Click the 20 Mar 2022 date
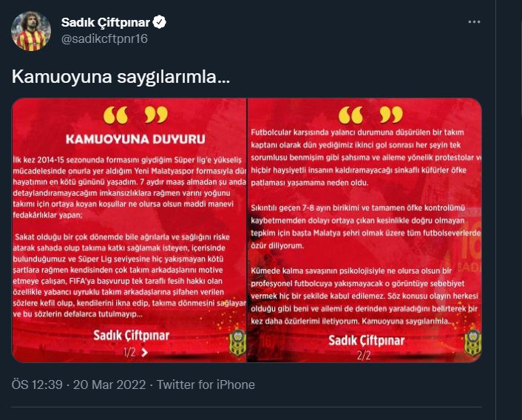Image resolution: width=522 pixels, height=420 pixels. (x=109, y=385)
